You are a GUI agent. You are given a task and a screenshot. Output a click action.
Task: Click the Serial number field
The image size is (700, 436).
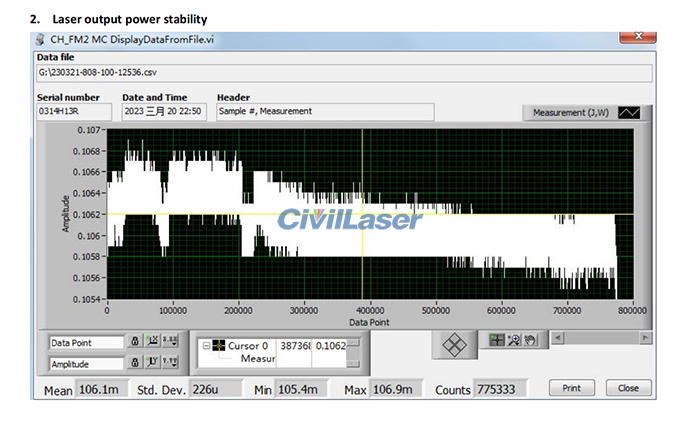(74, 112)
